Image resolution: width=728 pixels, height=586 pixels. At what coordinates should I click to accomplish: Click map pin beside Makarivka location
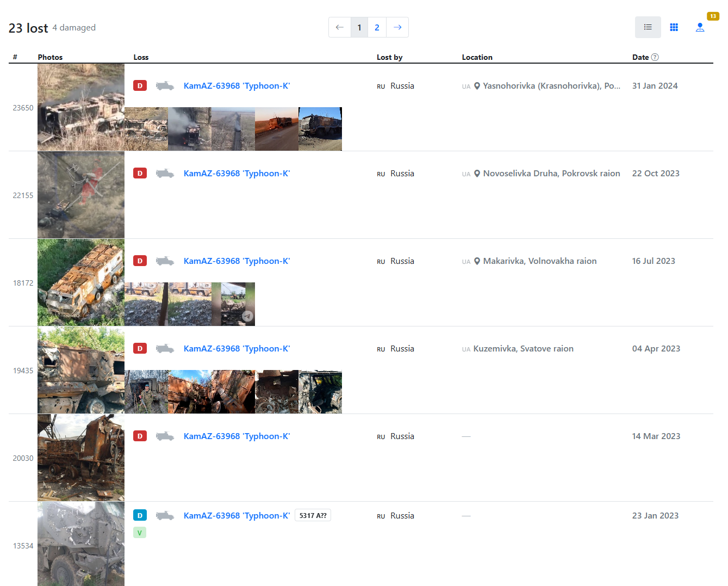pyautogui.click(x=477, y=261)
